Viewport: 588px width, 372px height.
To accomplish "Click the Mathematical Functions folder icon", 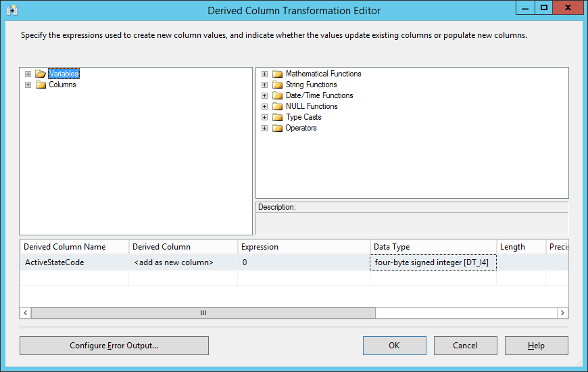I will pyautogui.click(x=278, y=74).
